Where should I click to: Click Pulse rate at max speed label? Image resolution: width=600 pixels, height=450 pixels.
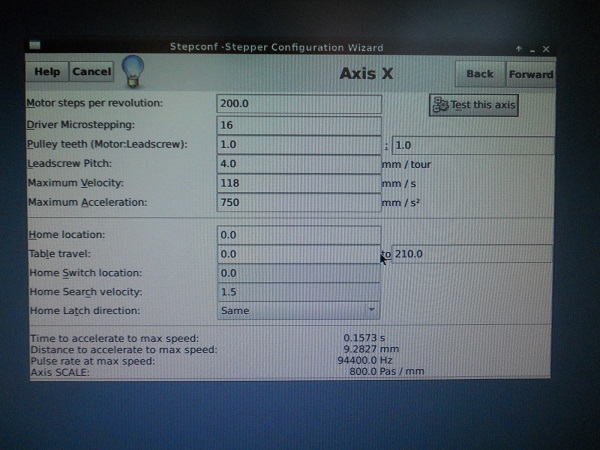click(x=93, y=361)
